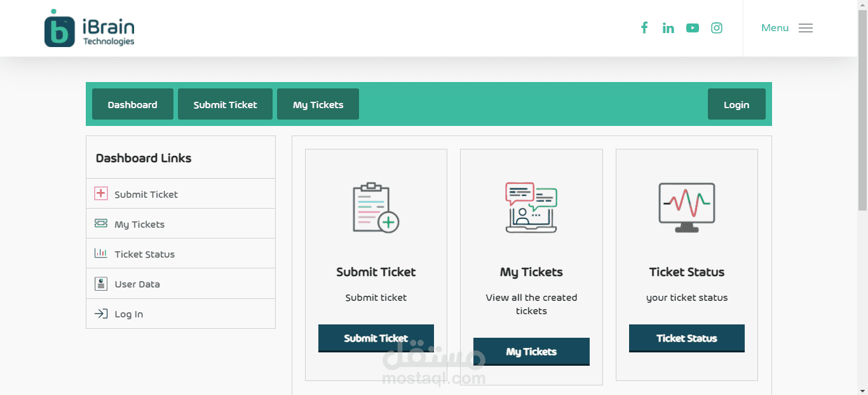Click the User Data sidebar icon
Screen dimensions: 868x395
click(x=100, y=284)
